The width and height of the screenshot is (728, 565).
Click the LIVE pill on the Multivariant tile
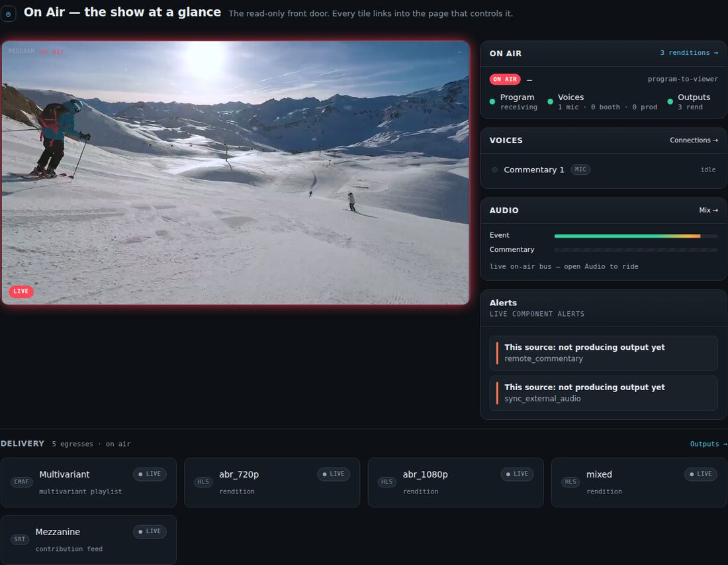pyautogui.click(x=150, y=474)
